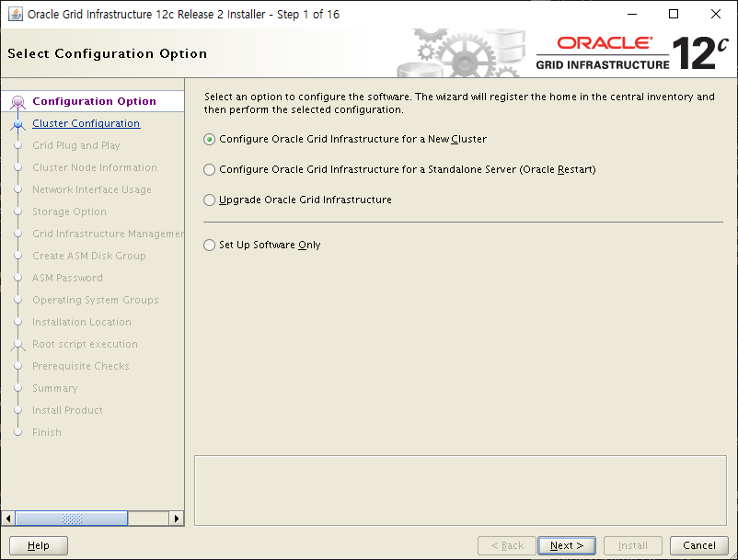
Task: Choose Set Up Software Only radio button
Action: tap(209, 245)
